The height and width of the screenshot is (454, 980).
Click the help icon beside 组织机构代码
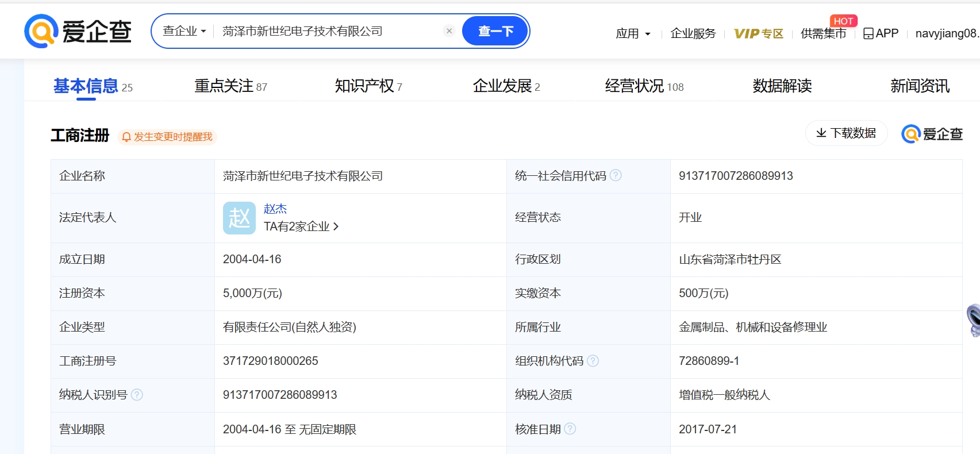click(x=593, y=360)
